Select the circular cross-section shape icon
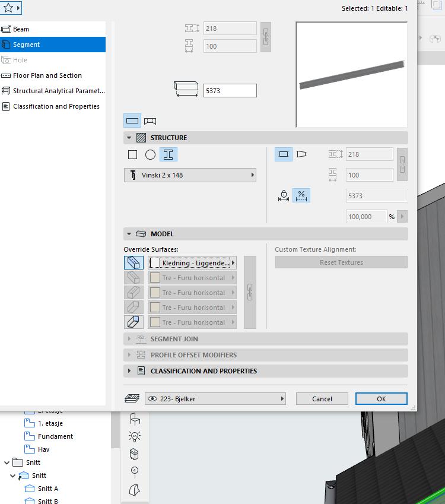The image size is (445, 504). coord(151,154)
